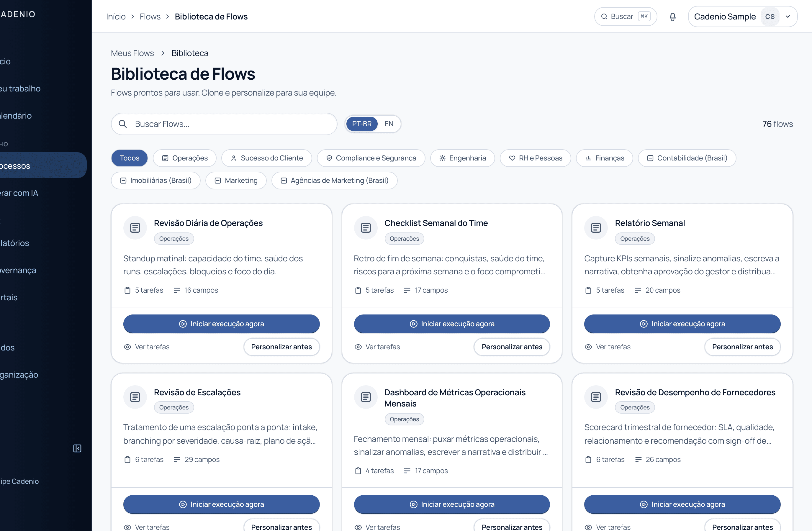The height and width of the screenshot is (531, 812).
Task: Show tasks for Revisão de Escalações
Action: pyautogui.click(x=146, y=527)
